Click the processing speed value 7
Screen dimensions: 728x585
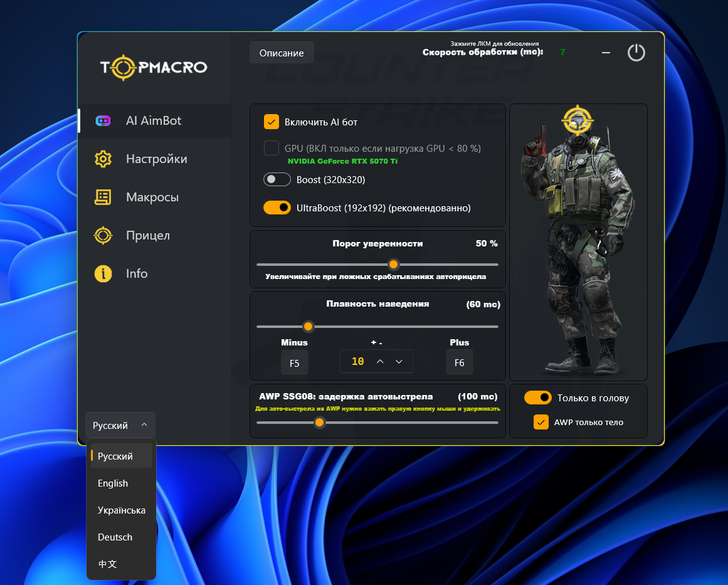pos(562,52)
